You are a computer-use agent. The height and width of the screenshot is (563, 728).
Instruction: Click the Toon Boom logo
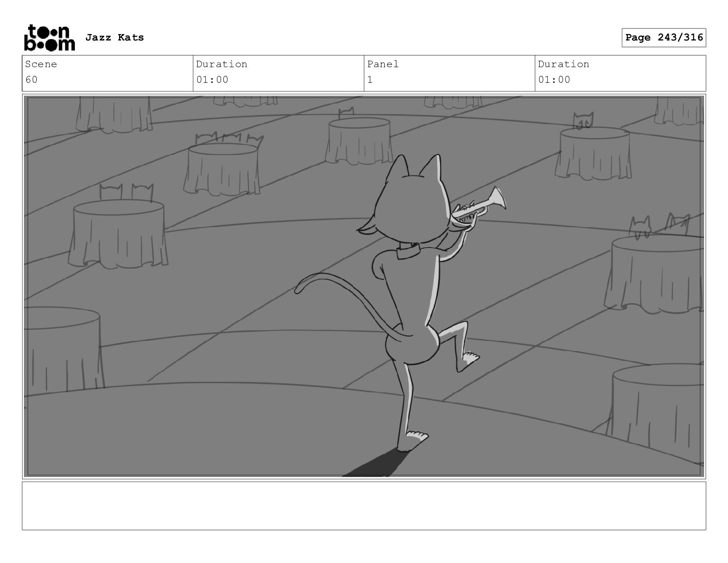49,38
